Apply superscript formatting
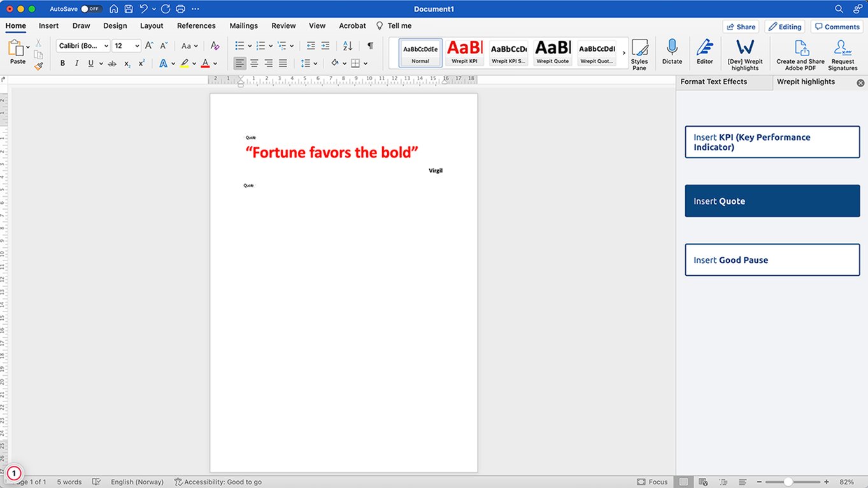This screenshot has height=488, width=868. [141, 64]
